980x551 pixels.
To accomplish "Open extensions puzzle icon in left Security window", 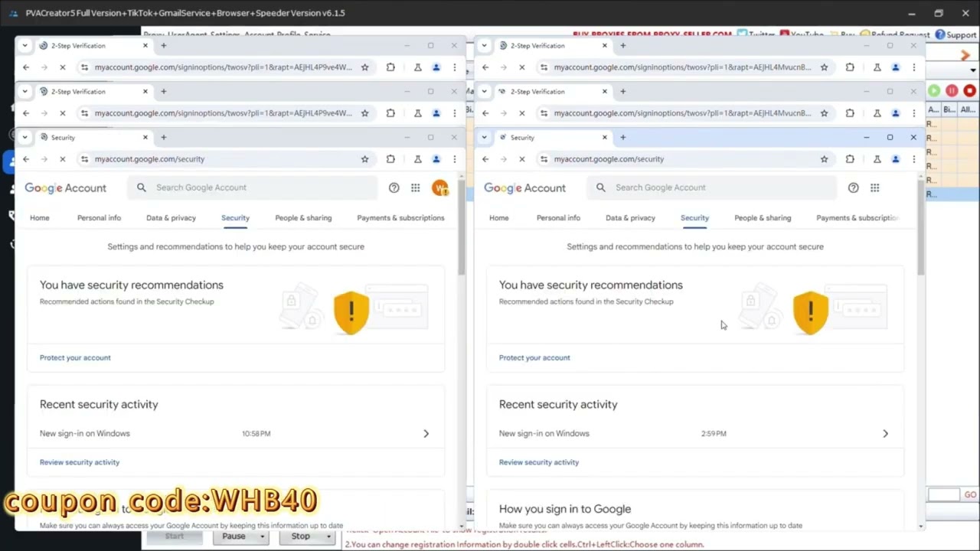I will click(390, 159).
